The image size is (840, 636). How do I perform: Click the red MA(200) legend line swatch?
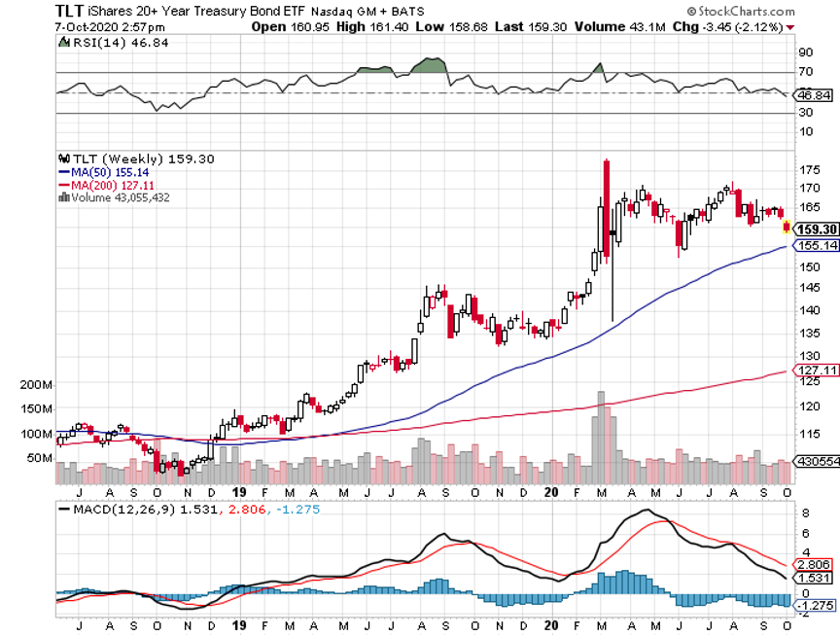point(63,184)
